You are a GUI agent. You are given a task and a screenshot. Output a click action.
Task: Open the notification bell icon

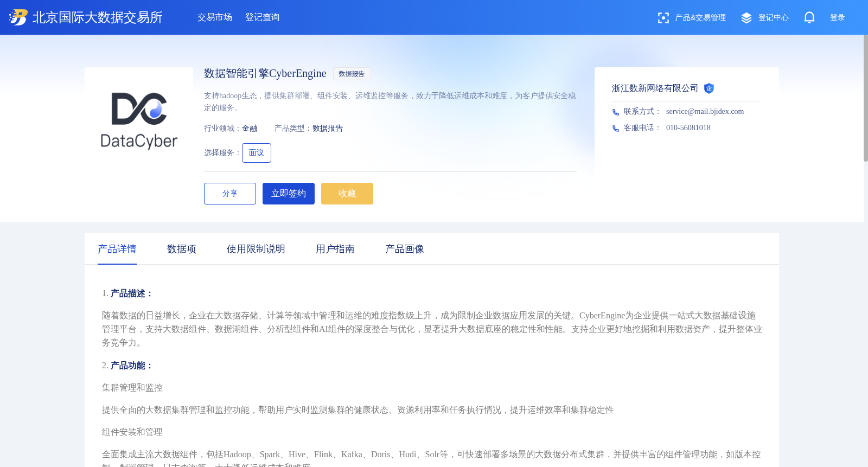pos(809,17)
